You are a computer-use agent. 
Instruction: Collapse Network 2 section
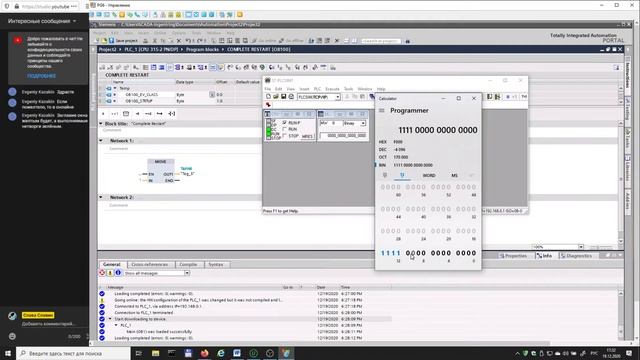(101, 197)
